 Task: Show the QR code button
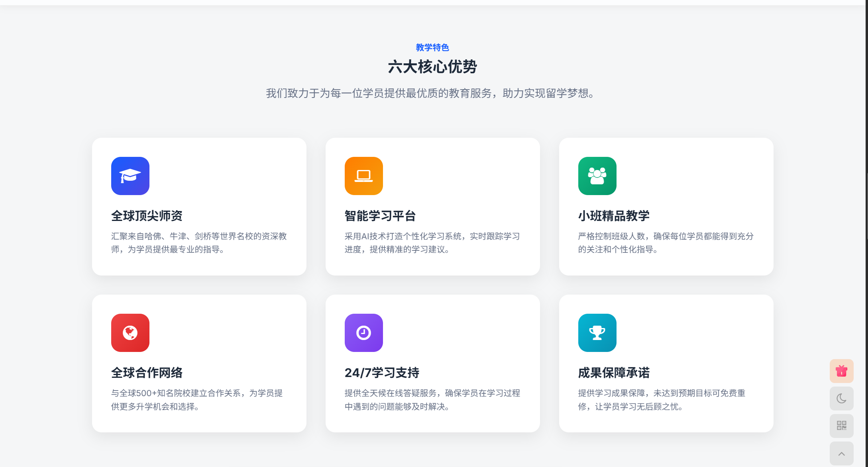pos(842,426)
